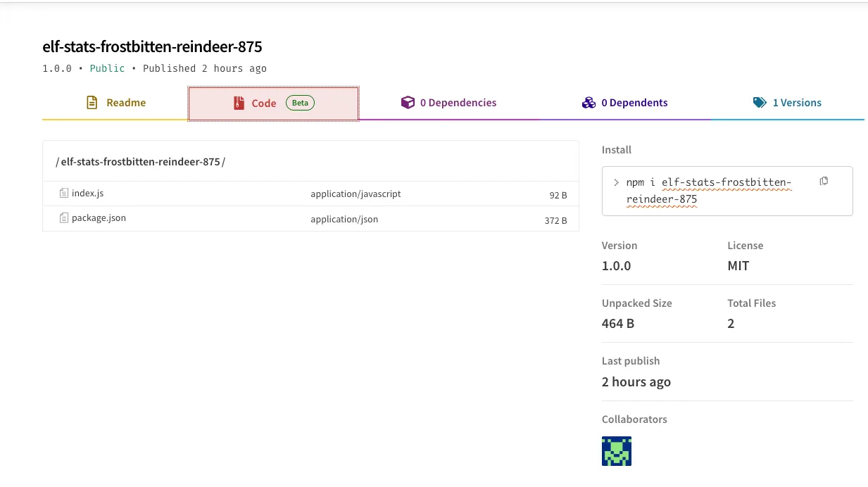The height and width of the screenshot is (487, 868).
Task: Click the npm install command text
Action: point(709,191)
